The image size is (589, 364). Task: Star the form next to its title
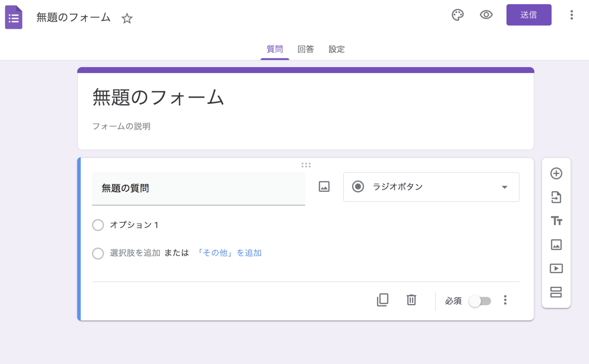[x=127, y=18]
